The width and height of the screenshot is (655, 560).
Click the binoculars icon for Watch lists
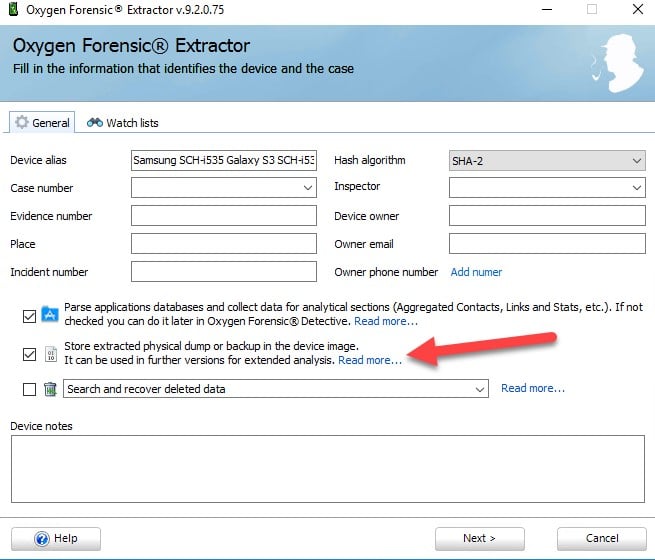click(95, 122)
